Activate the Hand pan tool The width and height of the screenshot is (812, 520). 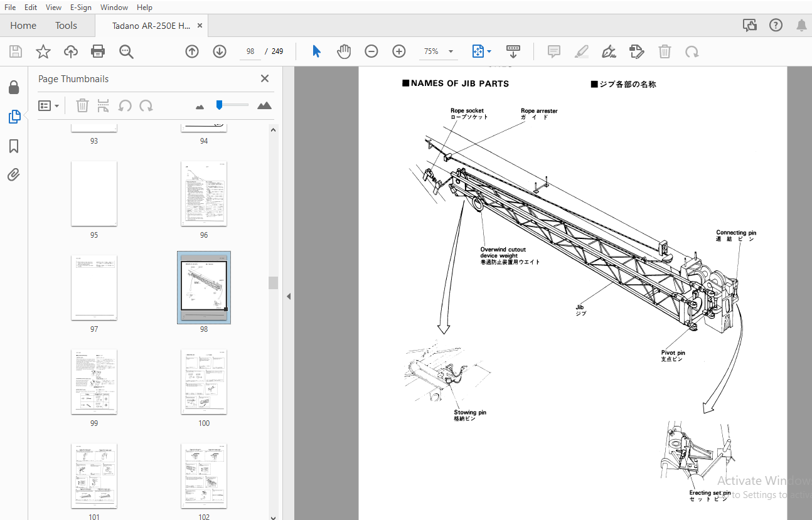344,51
